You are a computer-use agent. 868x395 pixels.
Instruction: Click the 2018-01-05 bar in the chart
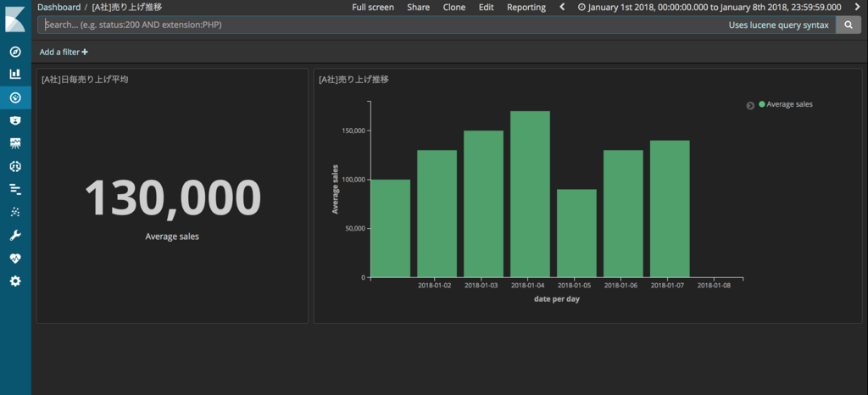point(576,233)
